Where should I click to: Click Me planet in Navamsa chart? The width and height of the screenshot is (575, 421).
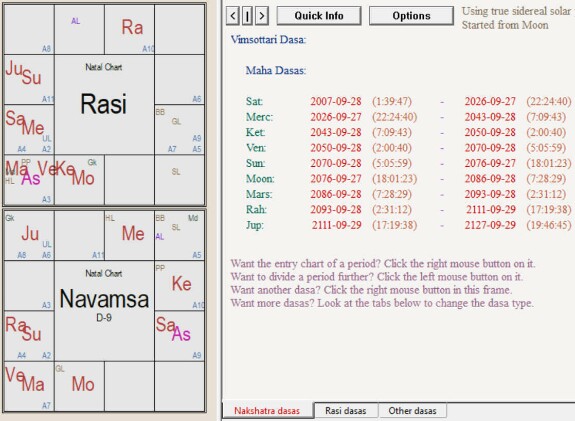pyautogui.click(x=133, y=234)
